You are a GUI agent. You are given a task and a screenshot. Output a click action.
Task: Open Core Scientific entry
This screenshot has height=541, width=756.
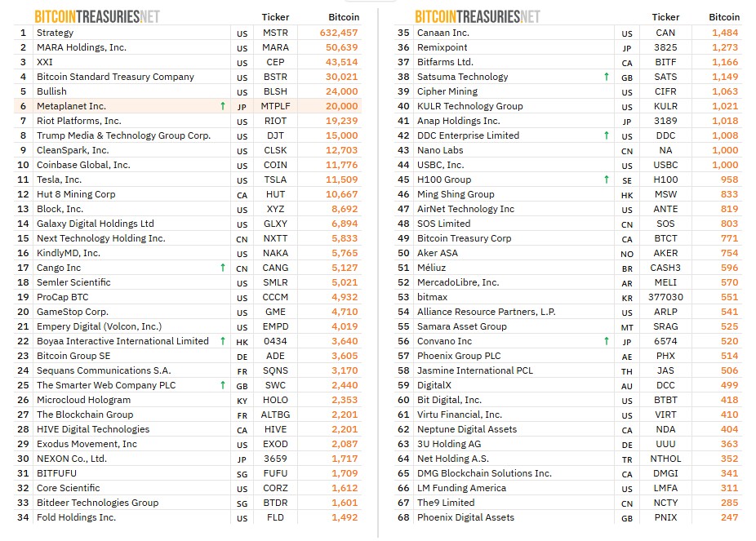click(69, 488)
